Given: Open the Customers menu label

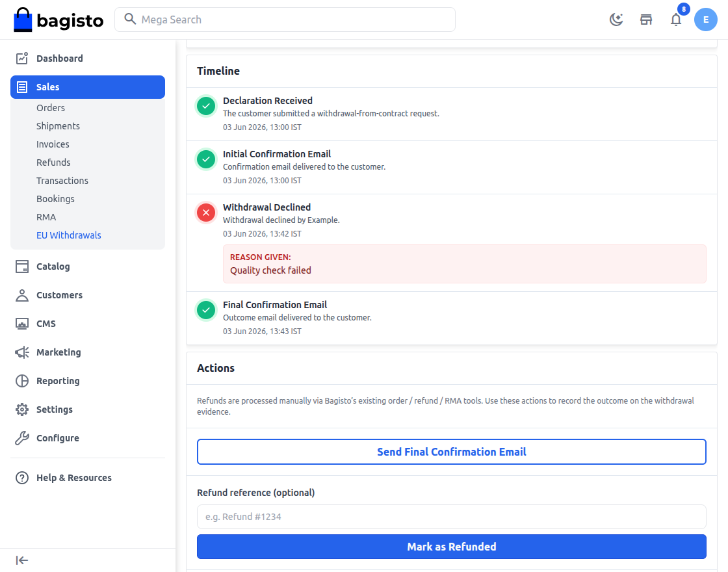Looking at the screenshot, I should [x=59, y=295].
